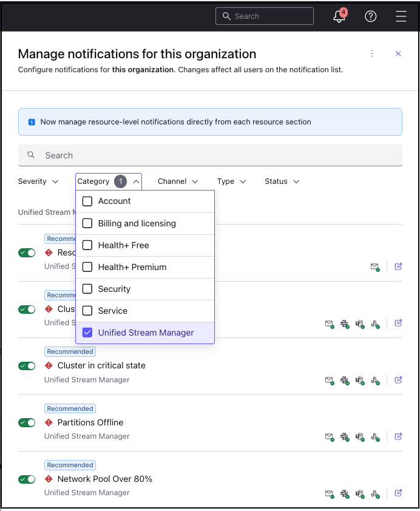The image size is (420, 511).
Task: Select the Billing and licensing option label
Action: tap(137, 223)
